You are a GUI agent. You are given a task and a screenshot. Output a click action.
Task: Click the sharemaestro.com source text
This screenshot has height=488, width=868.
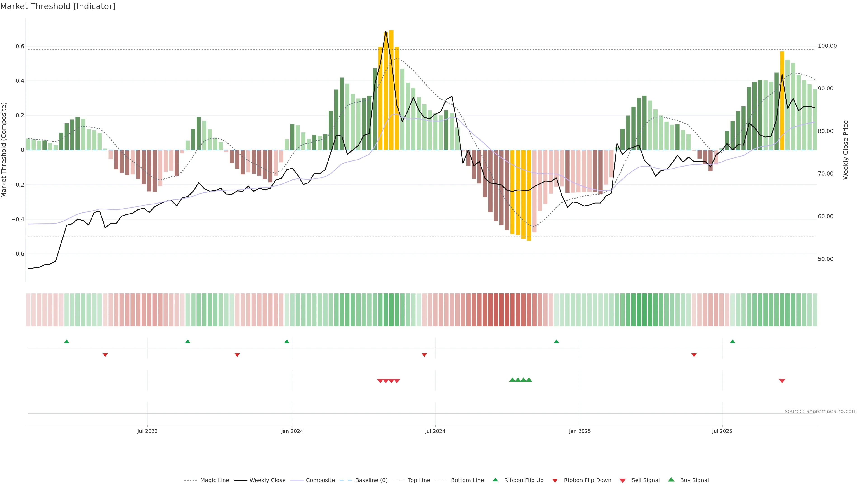(821, 411)
